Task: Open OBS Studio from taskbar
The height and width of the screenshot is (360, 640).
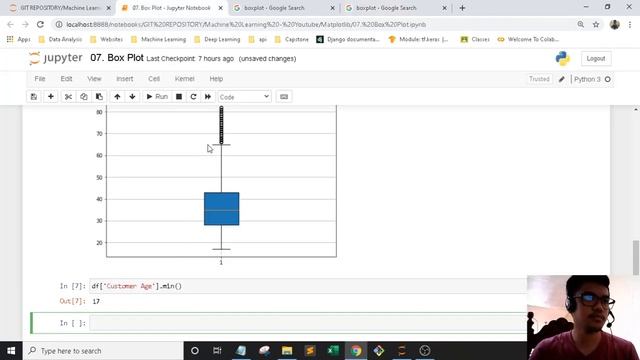Action: 425,351
